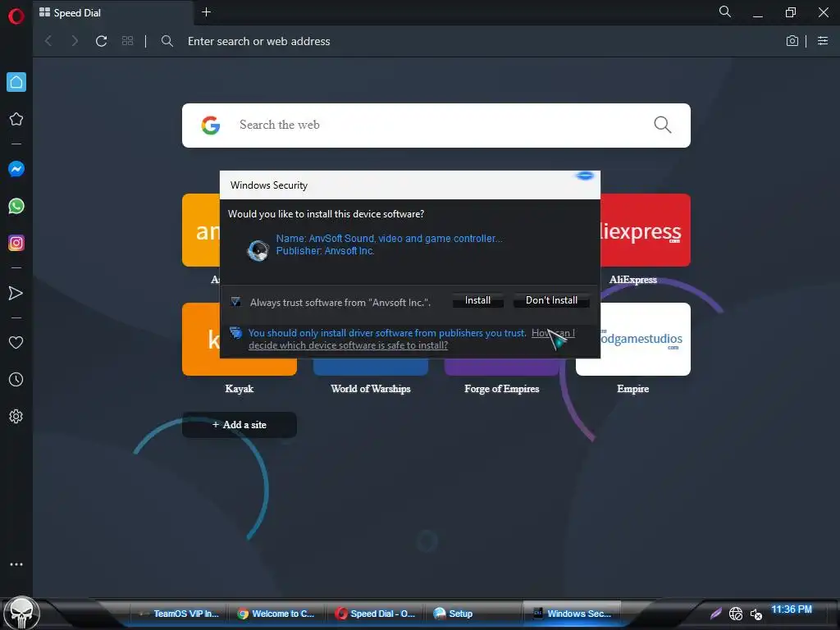Open the Opera main menu logo
Screen dimensions: 840x630
16,16
